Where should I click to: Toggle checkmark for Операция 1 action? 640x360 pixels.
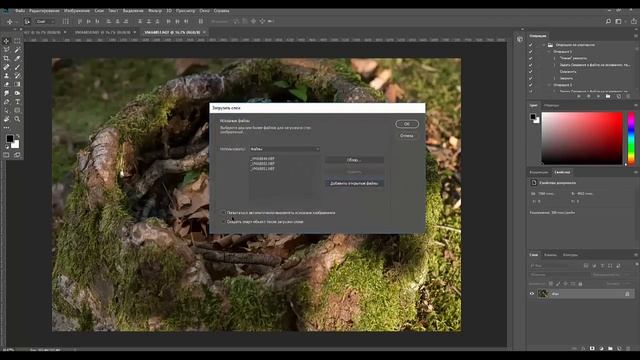coord(531,52)
